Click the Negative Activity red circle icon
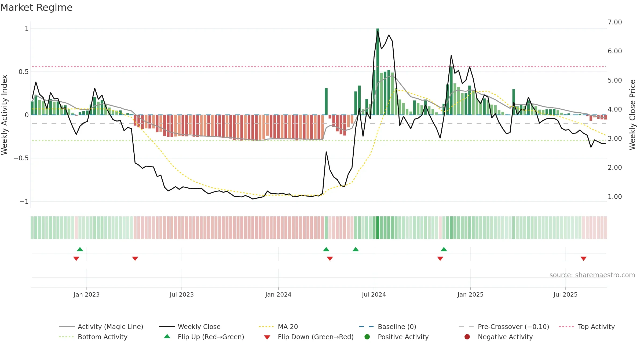This screenshot has width=644, height=362. coord(467,337)
